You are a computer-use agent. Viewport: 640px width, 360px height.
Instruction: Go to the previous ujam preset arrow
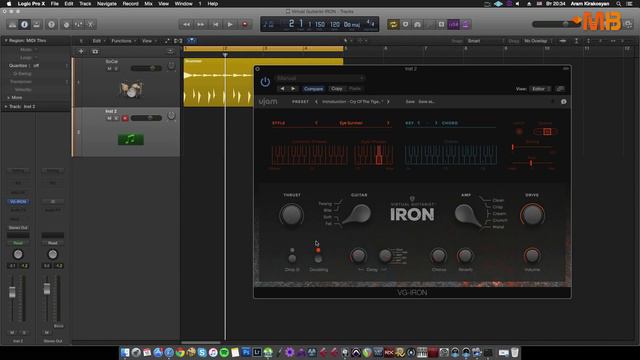pyautogui.click(x=316, y=102)
